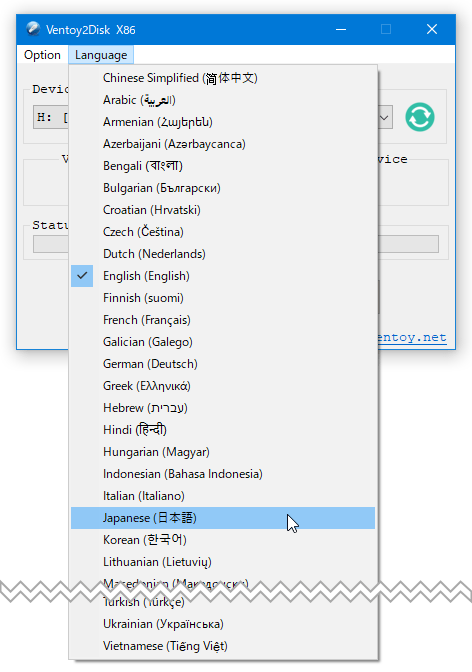Switch to Korean language
Screen dimensions: 472x672
(x=223, y=540)
